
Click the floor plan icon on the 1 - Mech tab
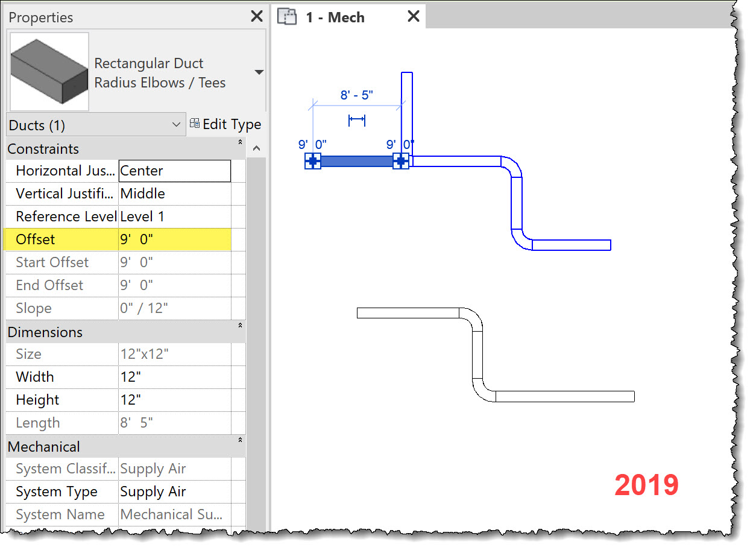point(288,17)
